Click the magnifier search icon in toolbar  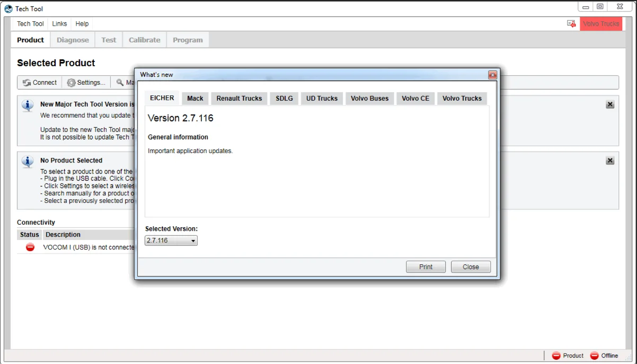(120, 83)
